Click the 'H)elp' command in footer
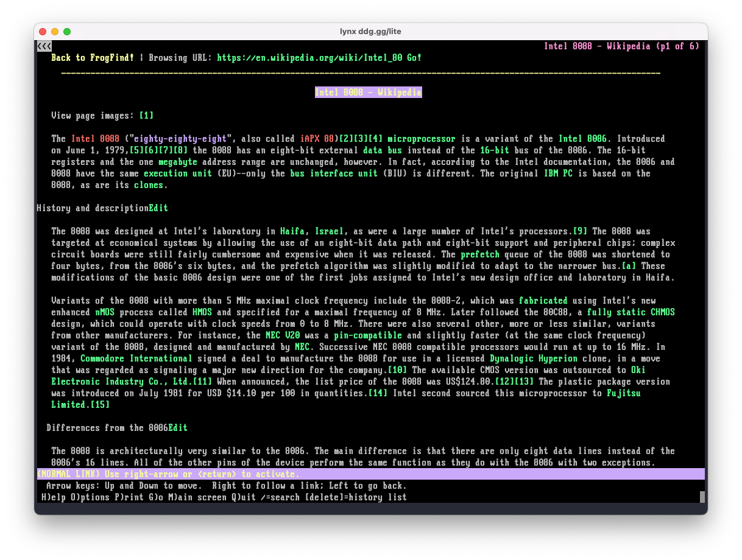The image size is (742, 560). click(54, 497)
